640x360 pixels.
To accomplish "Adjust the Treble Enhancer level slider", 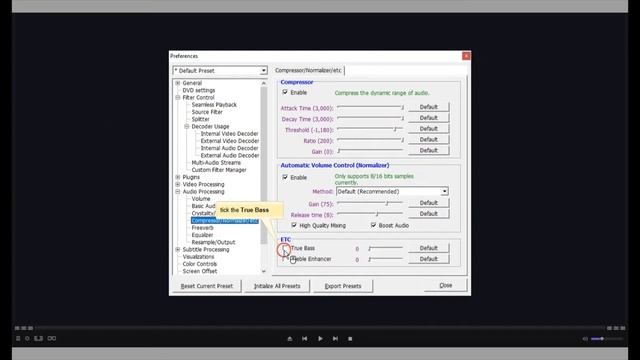I will 386,259.
